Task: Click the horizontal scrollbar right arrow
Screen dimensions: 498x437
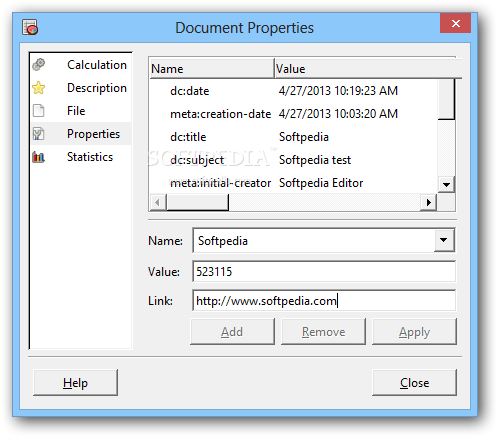Action: coord(429,202)
